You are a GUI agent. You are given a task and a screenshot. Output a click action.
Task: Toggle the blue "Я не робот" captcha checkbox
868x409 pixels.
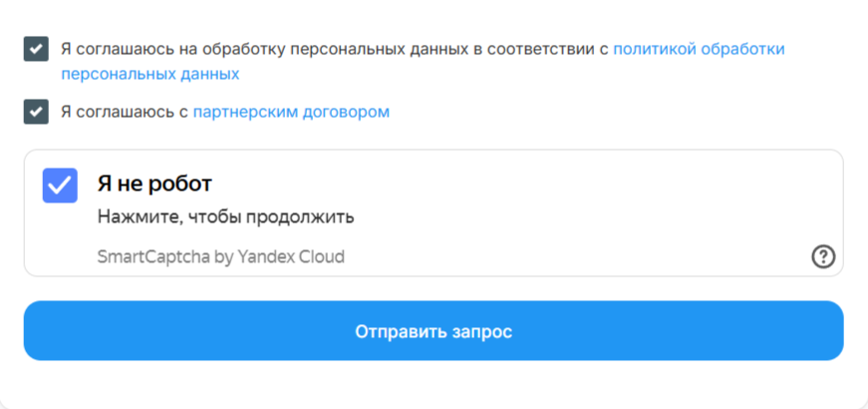click(x=60, y=186)
